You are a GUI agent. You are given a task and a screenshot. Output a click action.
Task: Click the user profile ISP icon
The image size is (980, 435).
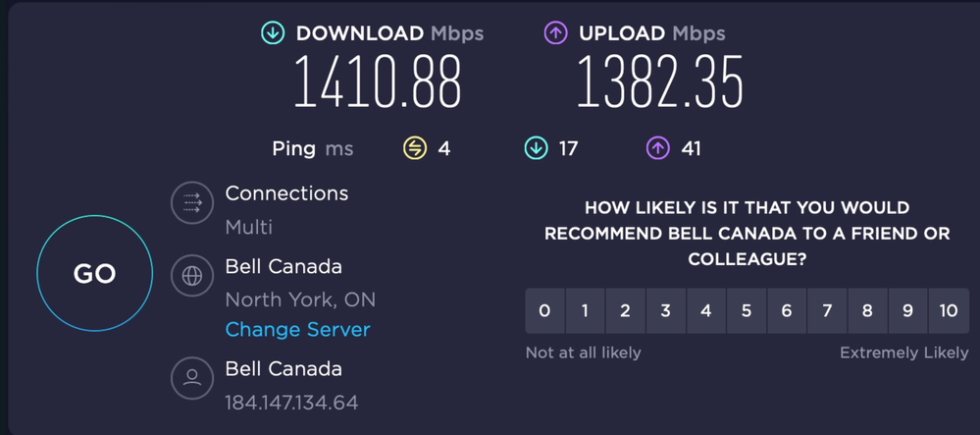point(192,378)
